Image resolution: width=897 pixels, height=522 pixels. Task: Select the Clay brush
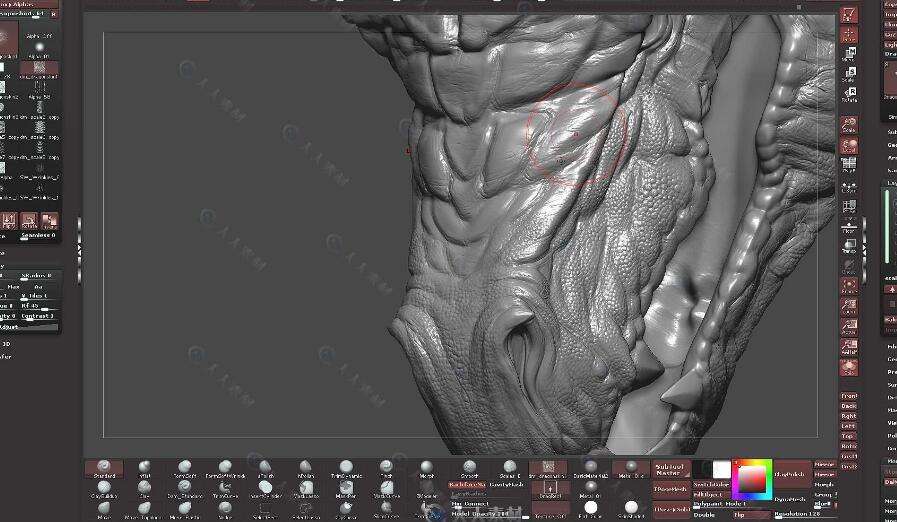coord(144,490)
